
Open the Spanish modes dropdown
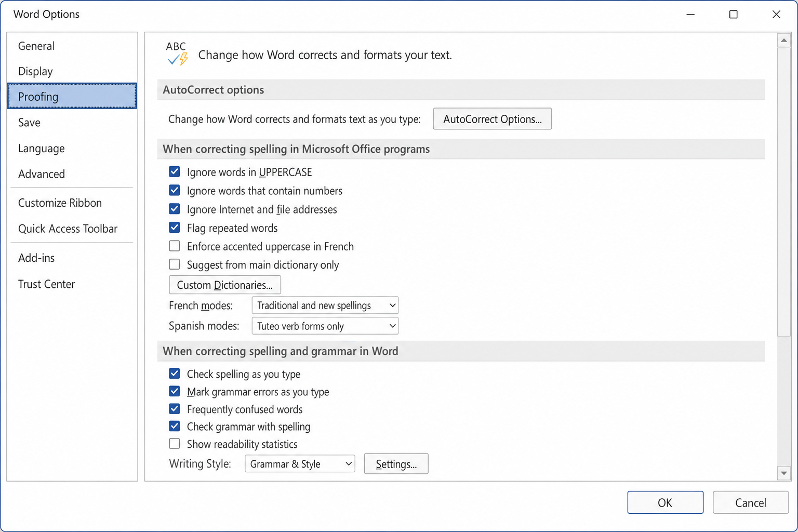[325, 326]
